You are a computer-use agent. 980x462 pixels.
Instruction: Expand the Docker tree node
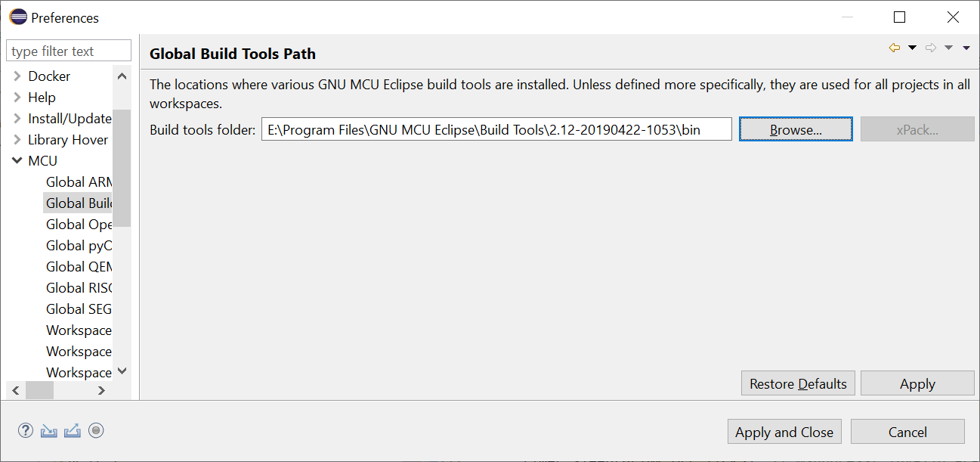(17, 76)
